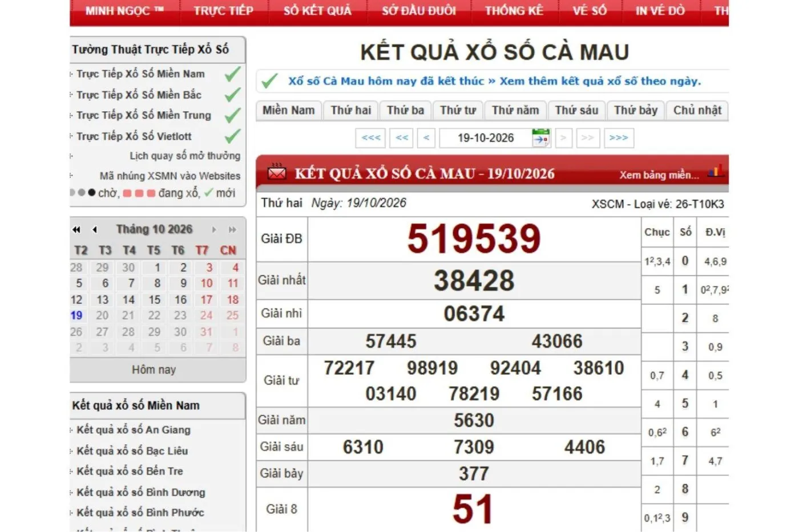This screenshot has width=799, height=532.
Task: Select day 15 in October calendar
Action: pos(155,299)
